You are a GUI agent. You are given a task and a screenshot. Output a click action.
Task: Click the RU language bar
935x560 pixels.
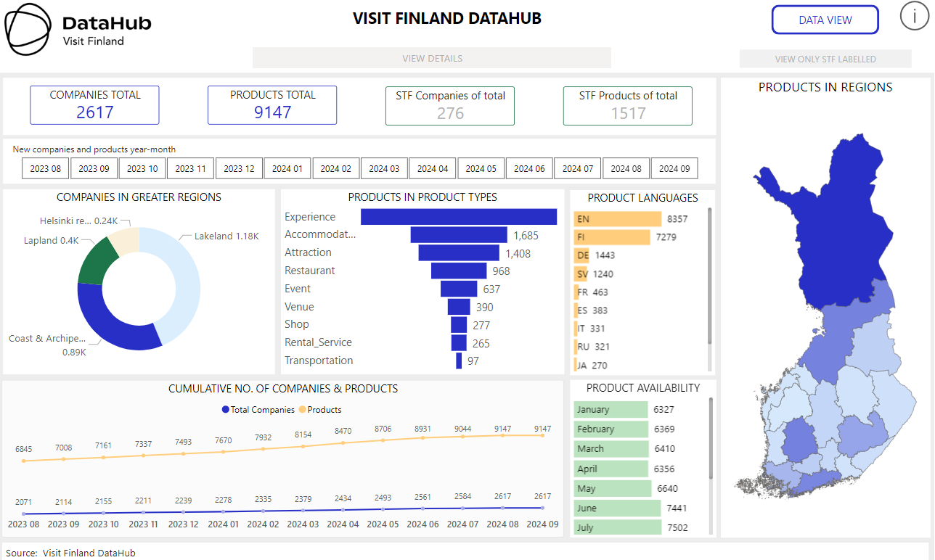click(576, 347)
